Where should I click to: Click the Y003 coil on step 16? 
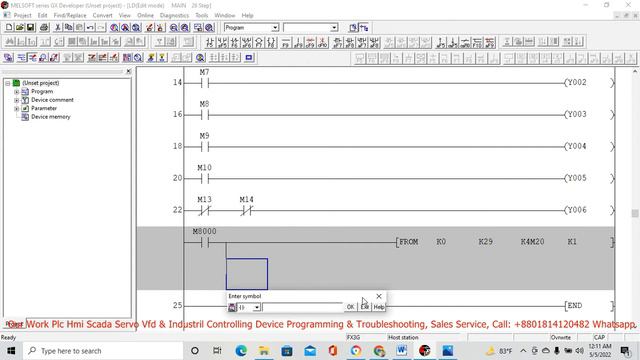pyautogui.click(x=577, y=114)
